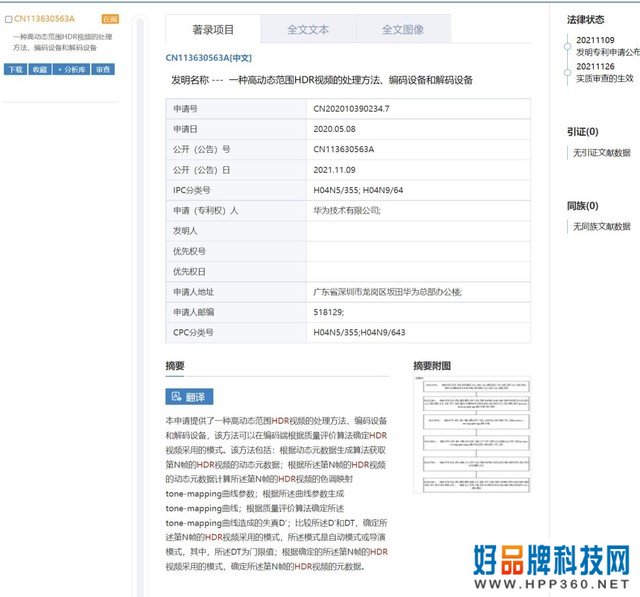
Task: Select IPC value H04N5/355; H04N9/64
Action: pyautogui.click(x=358, y=190)
